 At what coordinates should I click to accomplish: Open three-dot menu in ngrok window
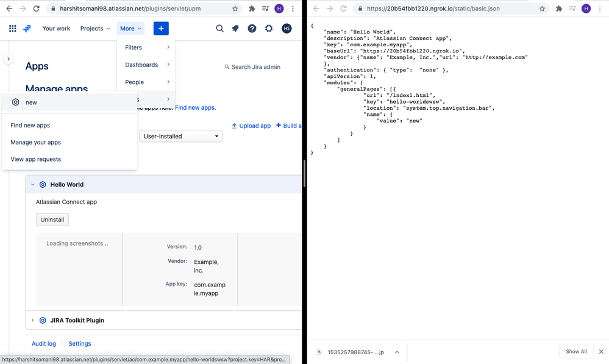(600, 9)
